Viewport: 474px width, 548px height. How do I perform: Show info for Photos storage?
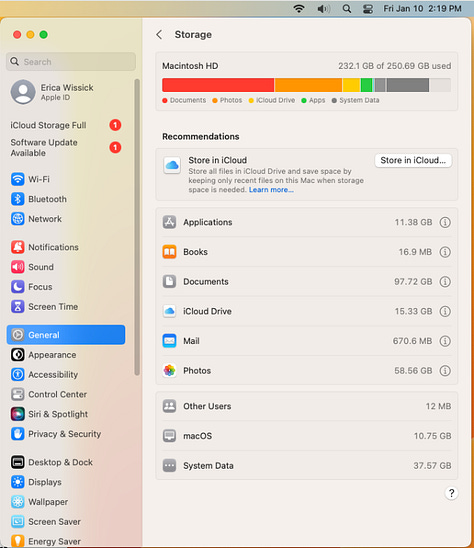coord(445,371)
